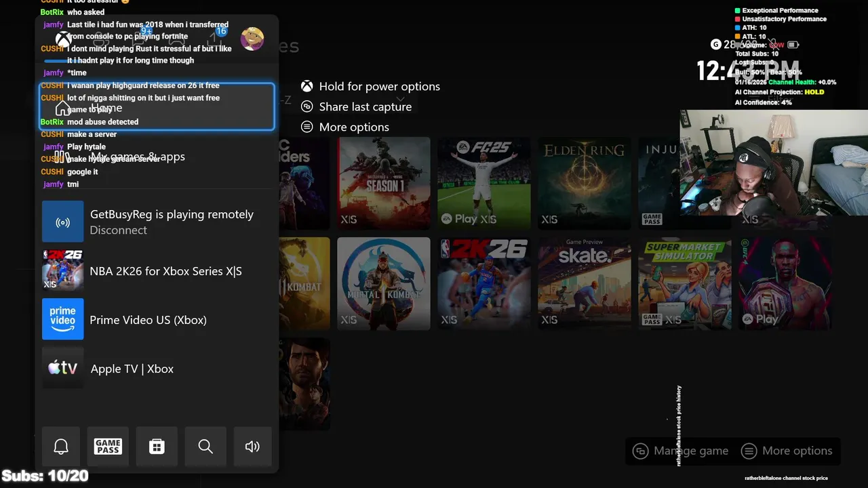Click the EA Play badge on FC25 tile

pos(459,219)
